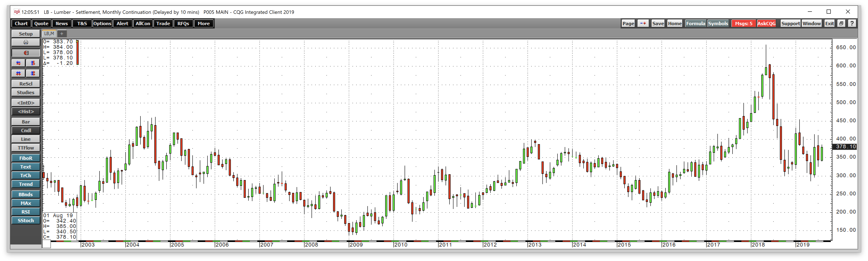Screen dimensions: 868x261
Task: Click Rescale (ReScl) to fit the chart
Action: (25, 83)
